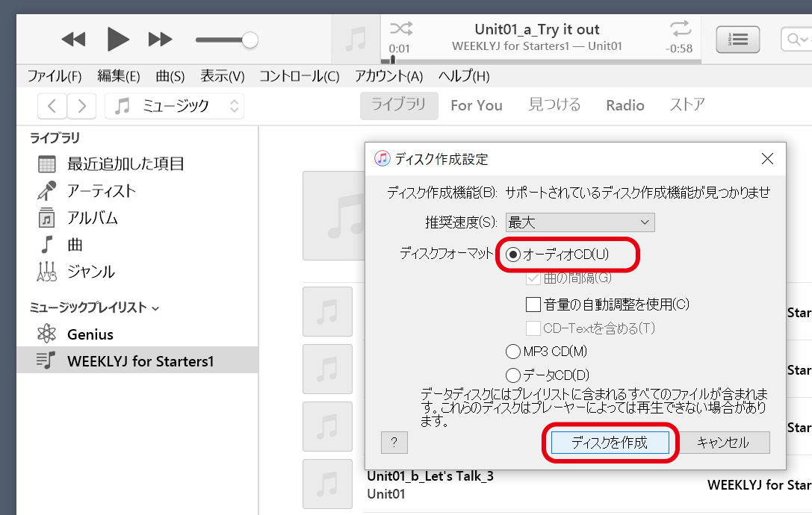Click the album artwork placeholder in player
Image resolution: width=812 pixels, height=515 pixels.
click(x=356, y=40)
